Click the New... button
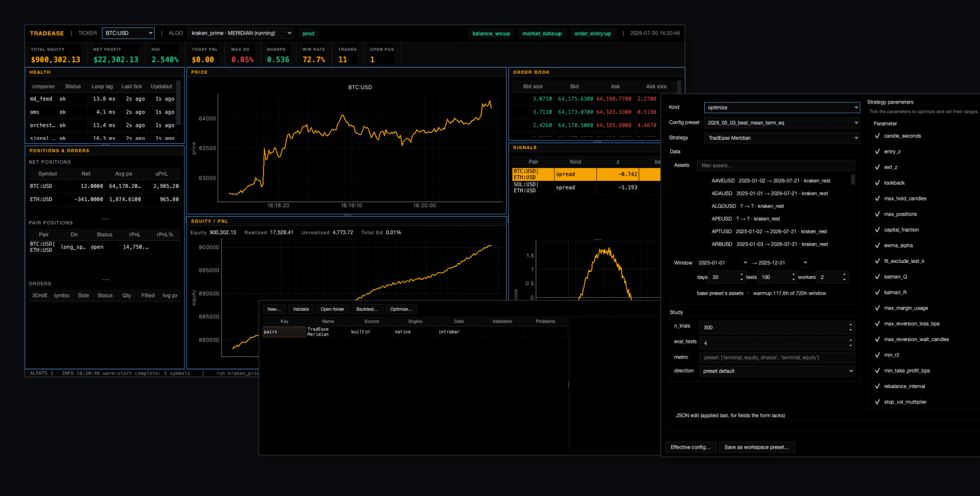 coord(274,309)
